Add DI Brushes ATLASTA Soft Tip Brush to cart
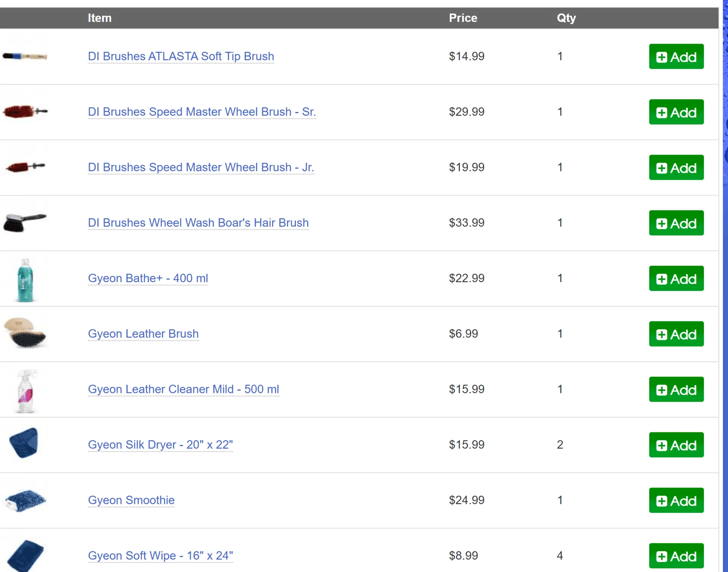 pyautogui.click(x=676, y=56)
